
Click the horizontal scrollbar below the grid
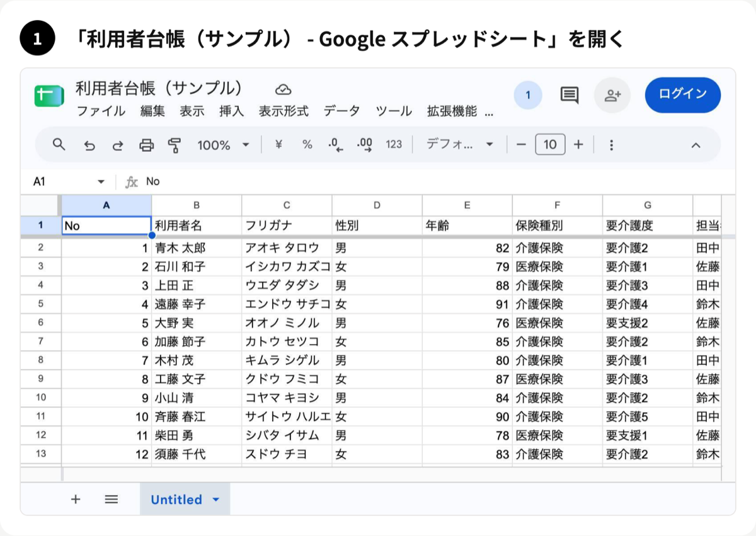tap(391, 474)
